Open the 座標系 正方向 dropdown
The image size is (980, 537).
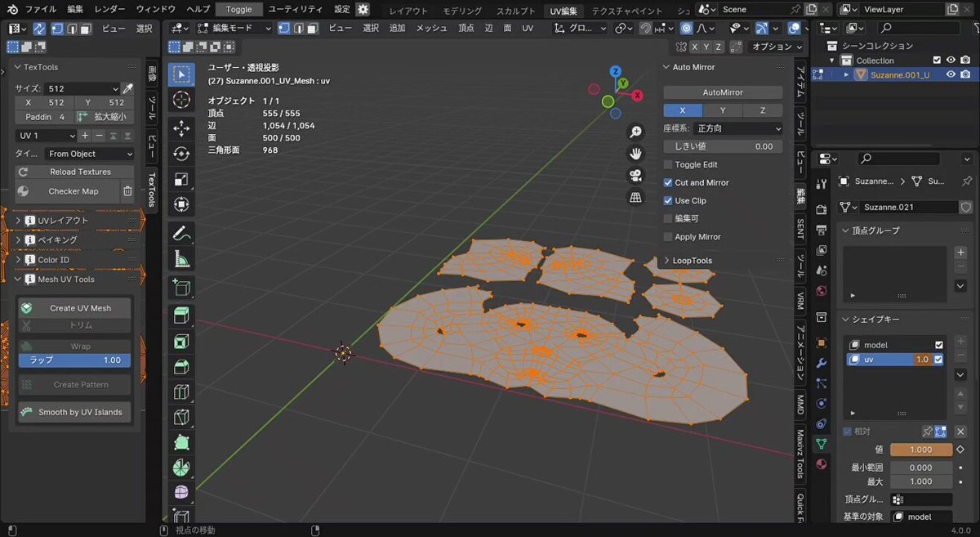pyautogui.click(x=738, y=128)
